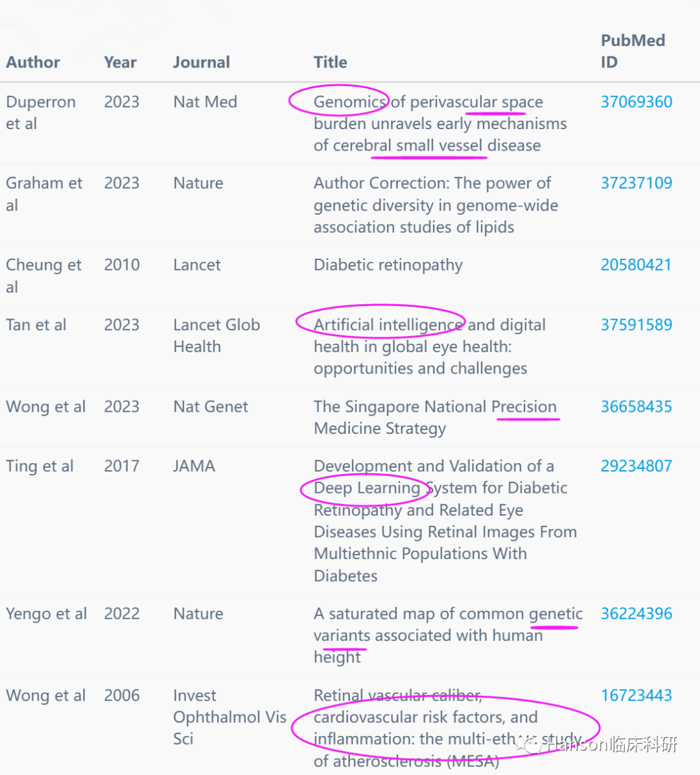Screen dimensions: 700x775
Task: Click the Year column header
Action: coord(120,62)
